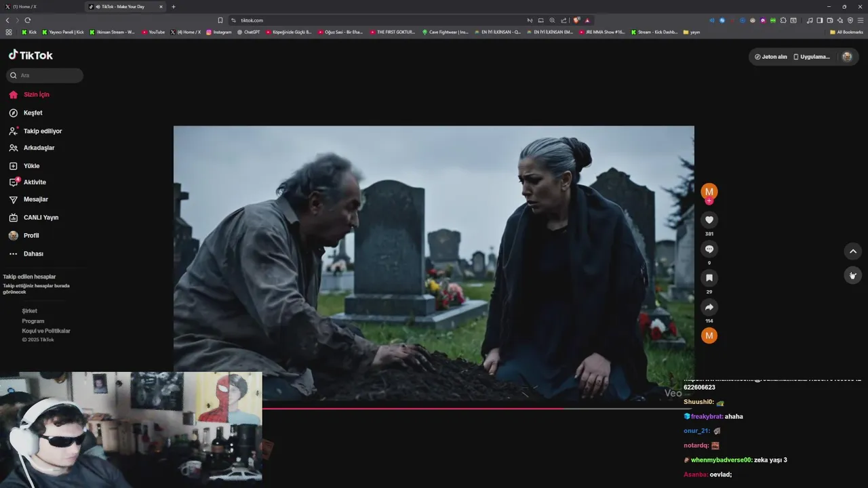The height and width of the screenshot is (488, 868).
Task: Open Aktivite notifications
Action: point(27,182)
